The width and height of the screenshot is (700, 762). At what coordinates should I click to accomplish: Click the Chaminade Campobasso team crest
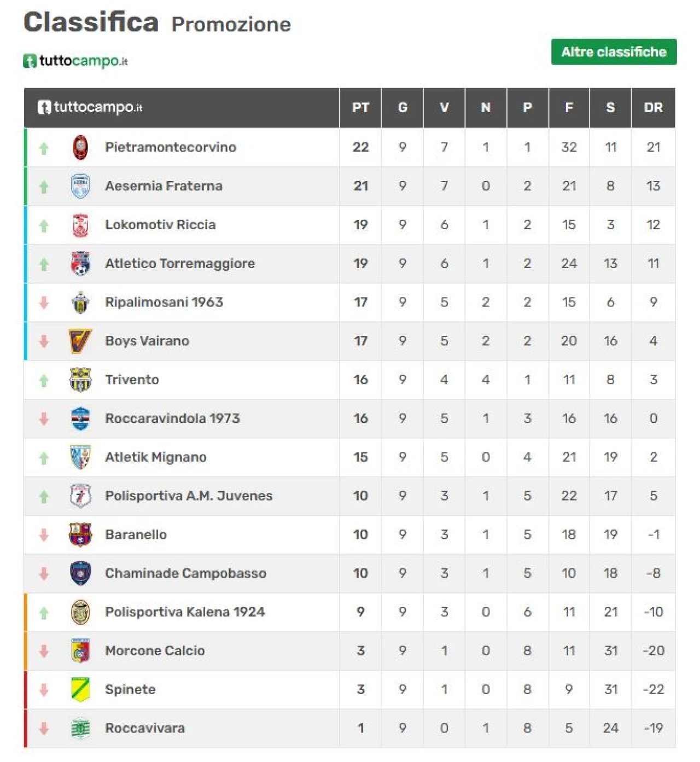[80, 573]
